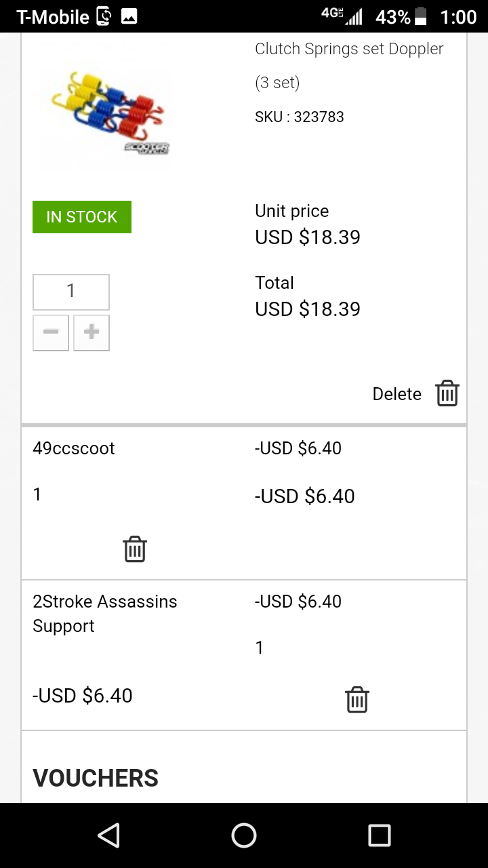
Task: Tap the VOUCHERS section heading
Action: point(96,778)
